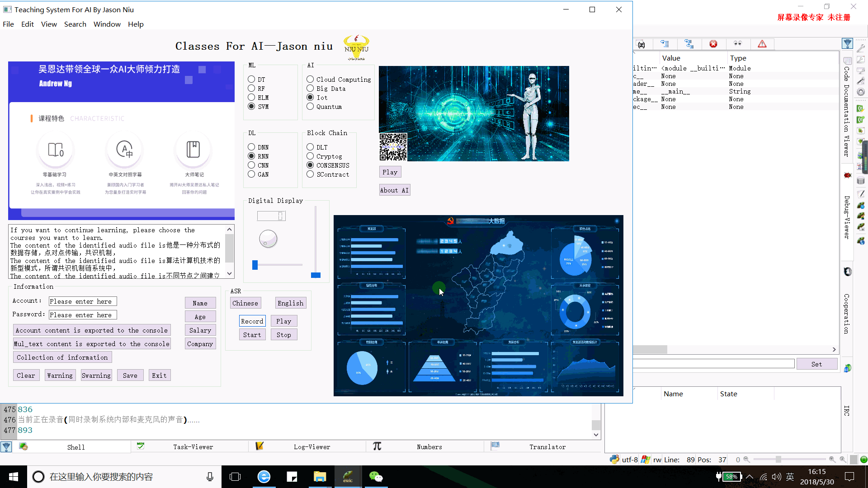The width and height of the screenshot is (868, 488).
Task: Open the call stack viewer icon
Action: tap(665, 44)
